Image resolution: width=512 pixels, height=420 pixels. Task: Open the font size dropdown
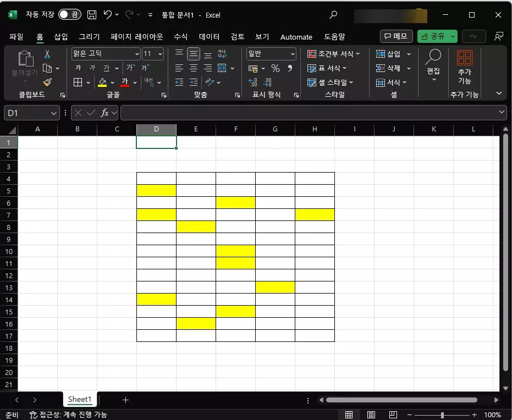(161, 54)
